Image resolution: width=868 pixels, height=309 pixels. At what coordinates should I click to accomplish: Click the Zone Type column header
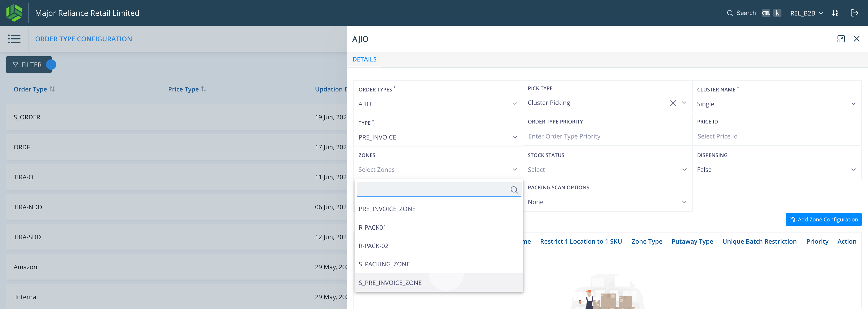click(x=647, y=241)
